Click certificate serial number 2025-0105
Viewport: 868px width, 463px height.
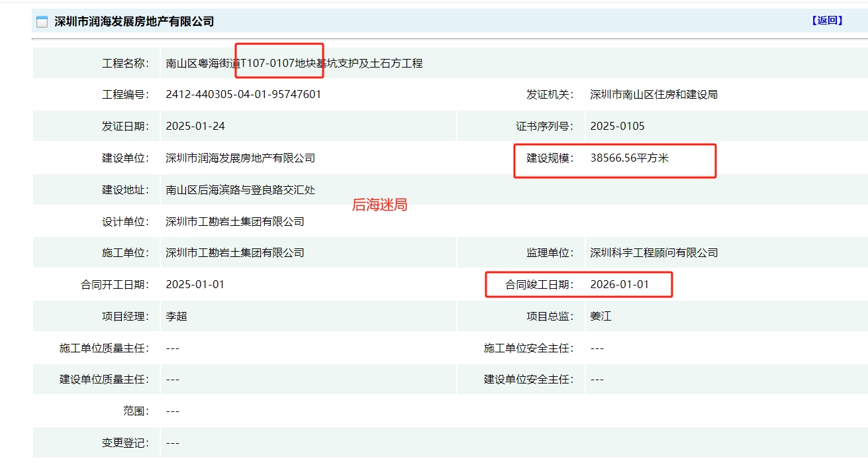coord(617,127)
